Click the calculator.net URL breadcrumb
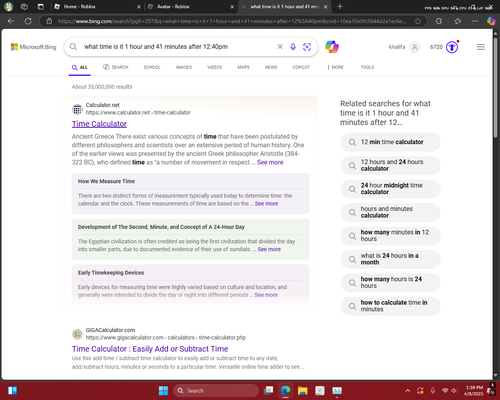 (138, 113)
